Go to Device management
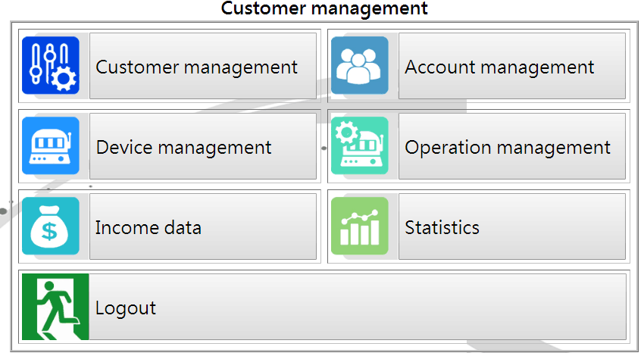Screen dimensions: 644x356 click(203, 146)
